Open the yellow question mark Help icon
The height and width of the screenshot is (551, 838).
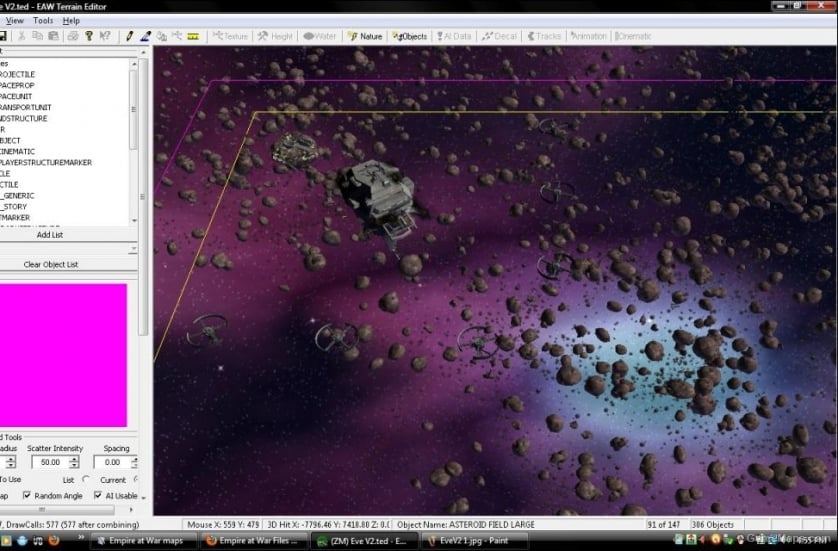coord(89,36)
